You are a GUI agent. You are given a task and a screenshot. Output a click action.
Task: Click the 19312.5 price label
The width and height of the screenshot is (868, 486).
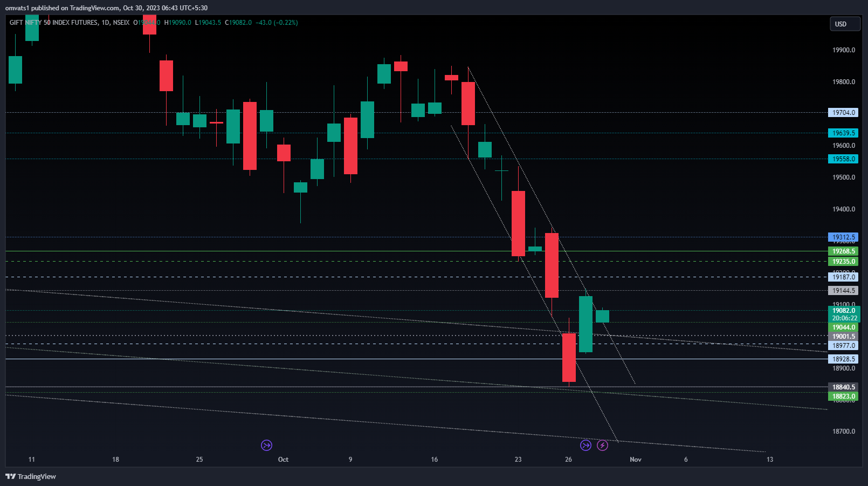[843, 237]
